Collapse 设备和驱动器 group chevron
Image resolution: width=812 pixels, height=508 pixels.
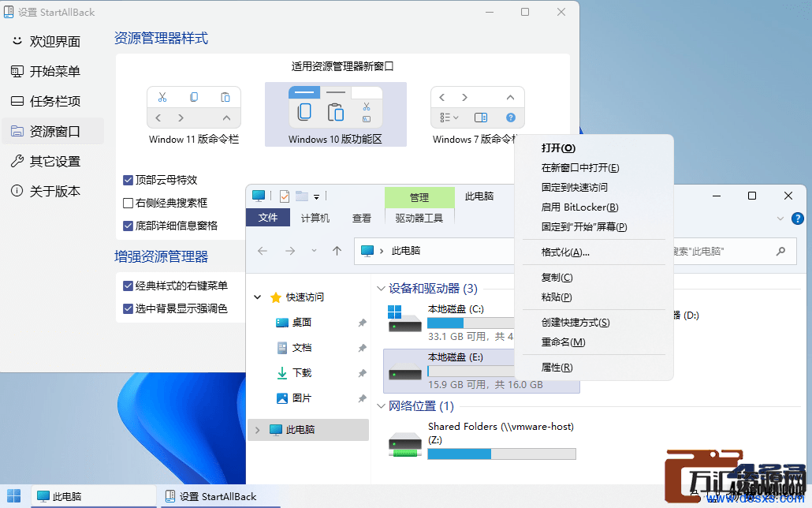pos(381,289)
